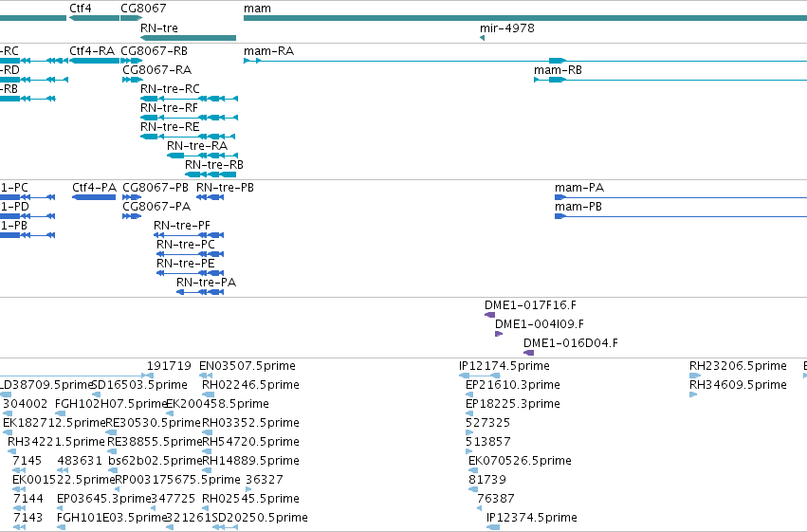The image size is (807, 532).
Task: Click the RH34221.5prime EST label
Action: click(56, 442)
